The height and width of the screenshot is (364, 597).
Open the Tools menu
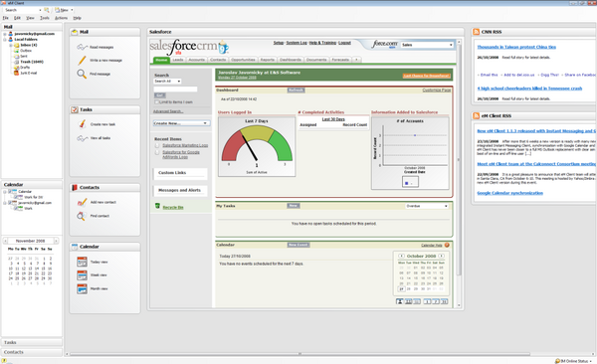coord(45,18)
